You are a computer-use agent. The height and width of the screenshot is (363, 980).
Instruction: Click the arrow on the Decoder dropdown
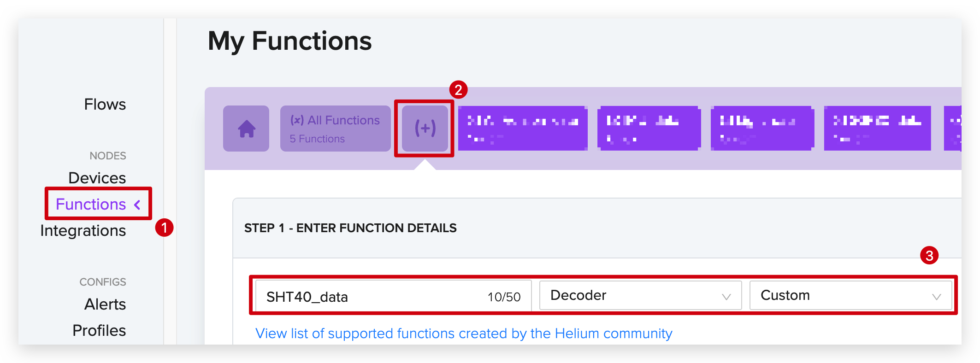tap(726, 297)
